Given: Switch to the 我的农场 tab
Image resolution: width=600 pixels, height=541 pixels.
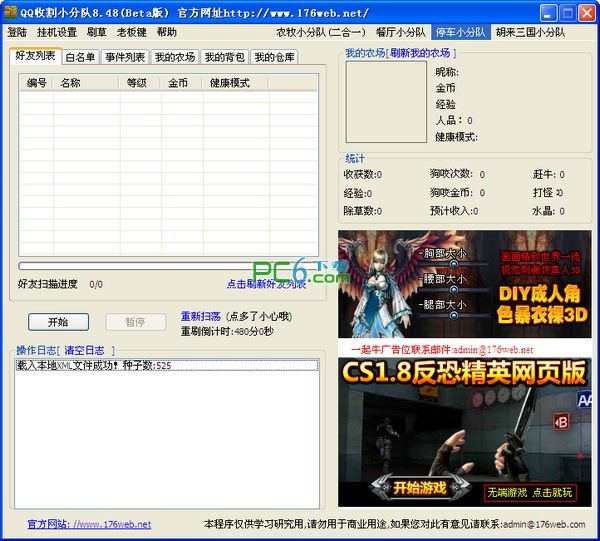Looking at the screenshot, I should (175, 57).
